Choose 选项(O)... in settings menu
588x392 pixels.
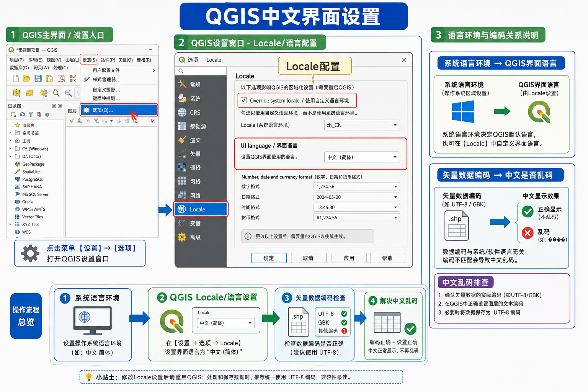coord(119,110)
